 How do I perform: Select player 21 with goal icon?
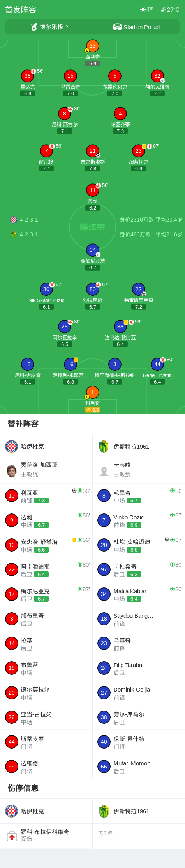[x=93, y=151]
